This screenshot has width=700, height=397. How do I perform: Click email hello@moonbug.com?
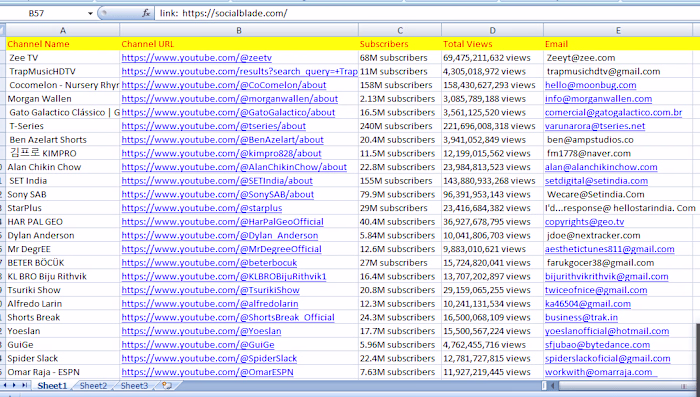coord(590,85)
